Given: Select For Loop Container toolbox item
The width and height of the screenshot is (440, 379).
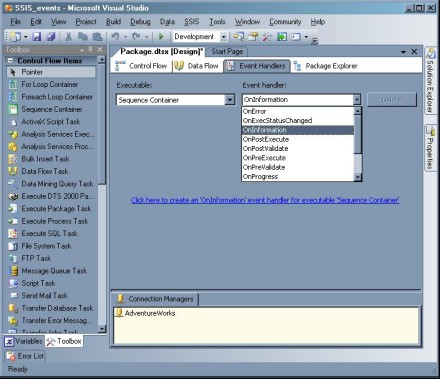Looking at the screenshot, I should [x=51, y=84].
